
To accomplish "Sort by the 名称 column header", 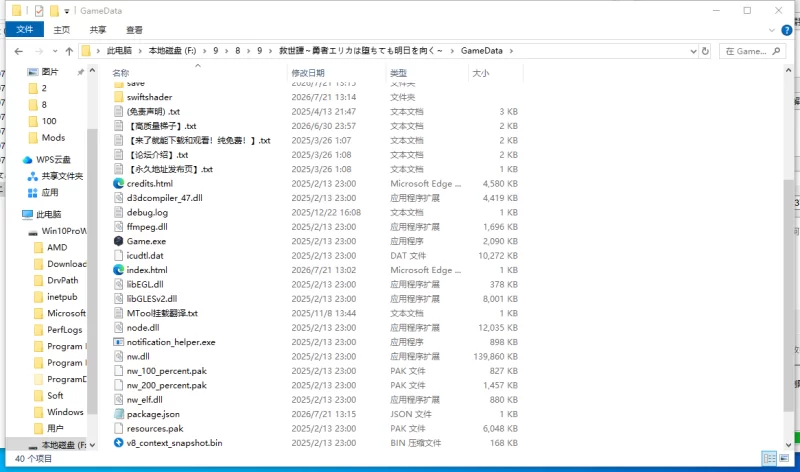I will 121,73.
